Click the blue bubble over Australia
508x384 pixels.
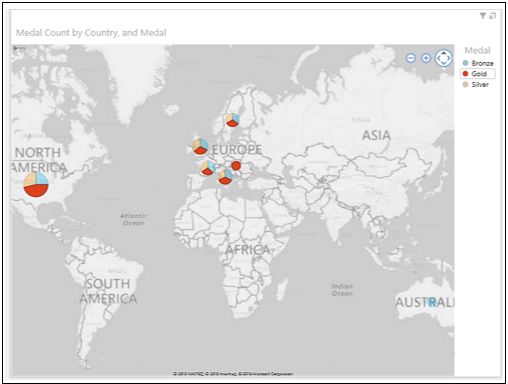[x=432, y=302]
